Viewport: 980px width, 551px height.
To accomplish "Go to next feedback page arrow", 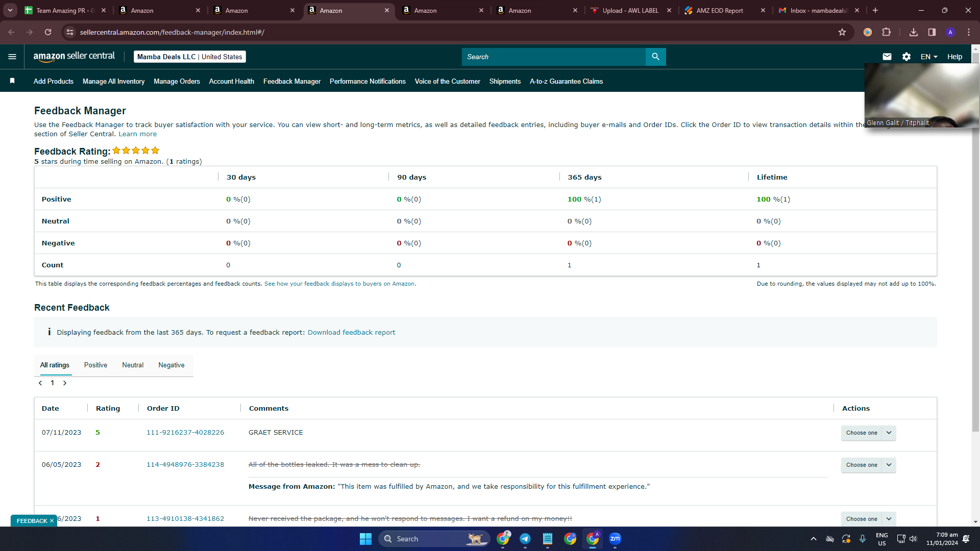I will click(x=65, y=383).
